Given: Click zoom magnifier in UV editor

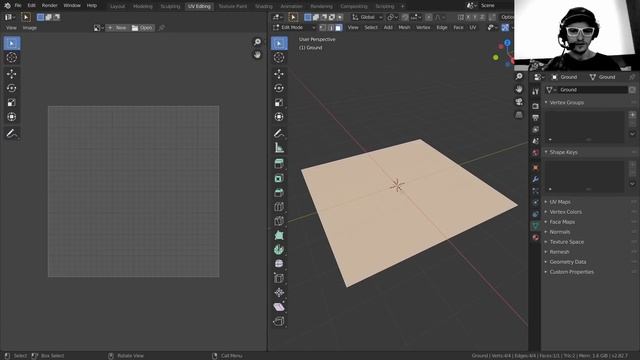Looking at the screenshot, I should 257,42.
